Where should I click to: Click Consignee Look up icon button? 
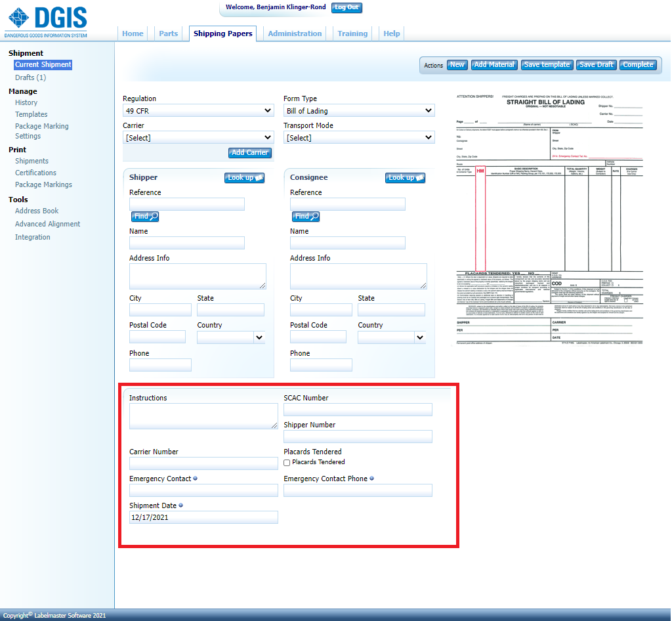pyautogui.click(x=405, y=178)
